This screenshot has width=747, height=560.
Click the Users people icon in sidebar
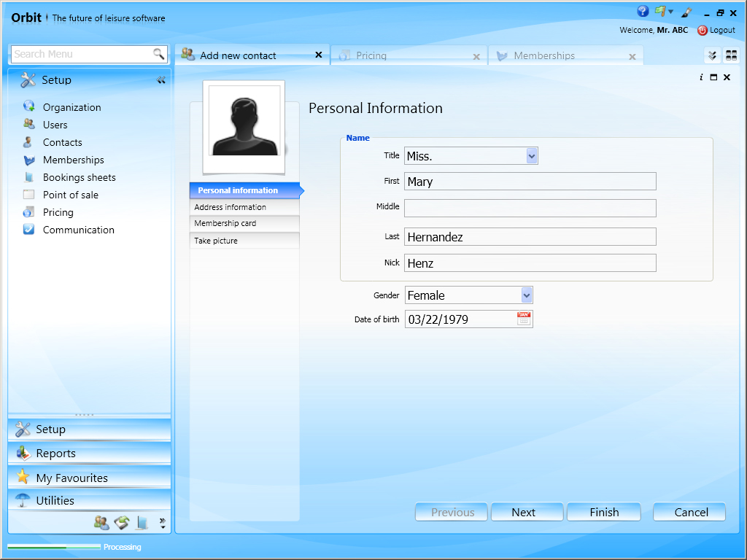(28, 124)
